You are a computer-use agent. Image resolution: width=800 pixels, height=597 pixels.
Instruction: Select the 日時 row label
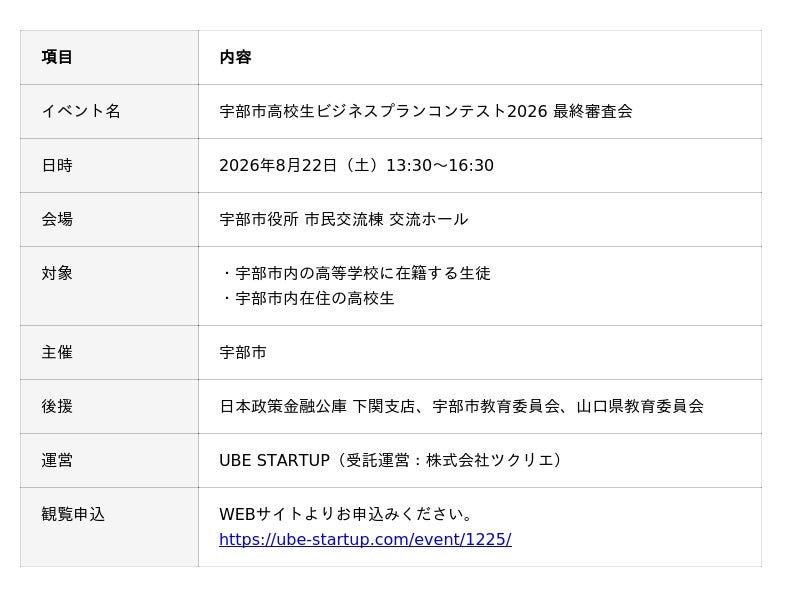coord(57,165)
